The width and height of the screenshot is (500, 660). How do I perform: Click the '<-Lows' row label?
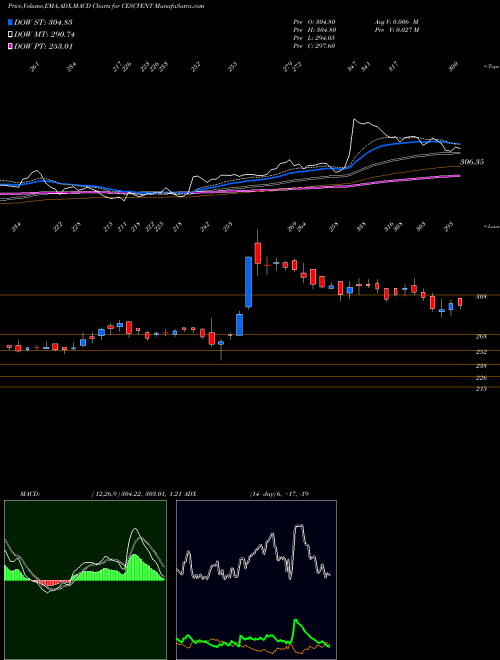(x=491, y=226)
